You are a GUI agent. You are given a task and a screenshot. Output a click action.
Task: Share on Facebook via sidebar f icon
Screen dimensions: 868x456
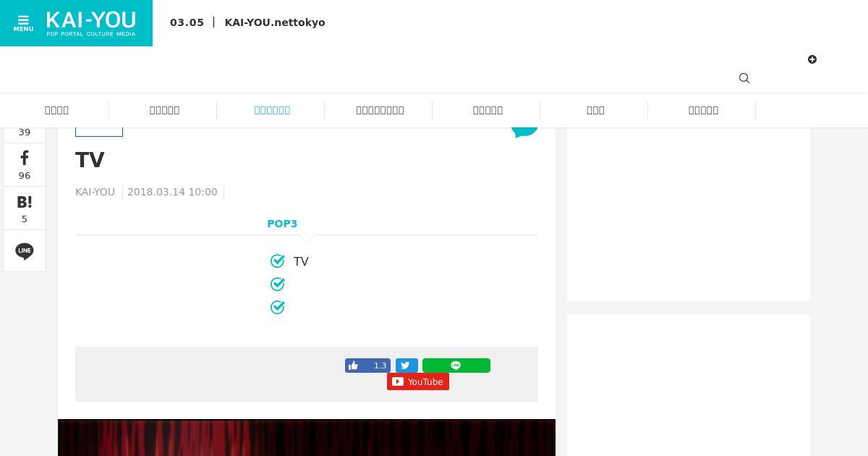click(x=25, y=165)
